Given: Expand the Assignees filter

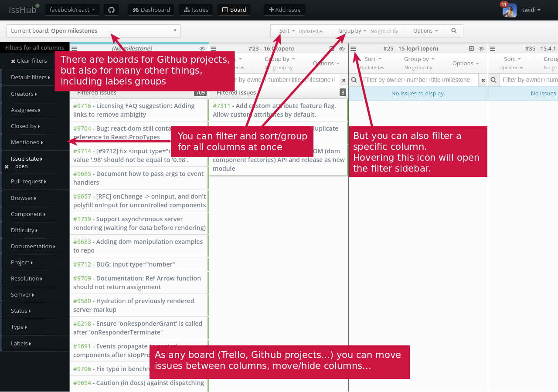Looking at the screenshot, I should (26, 110).
